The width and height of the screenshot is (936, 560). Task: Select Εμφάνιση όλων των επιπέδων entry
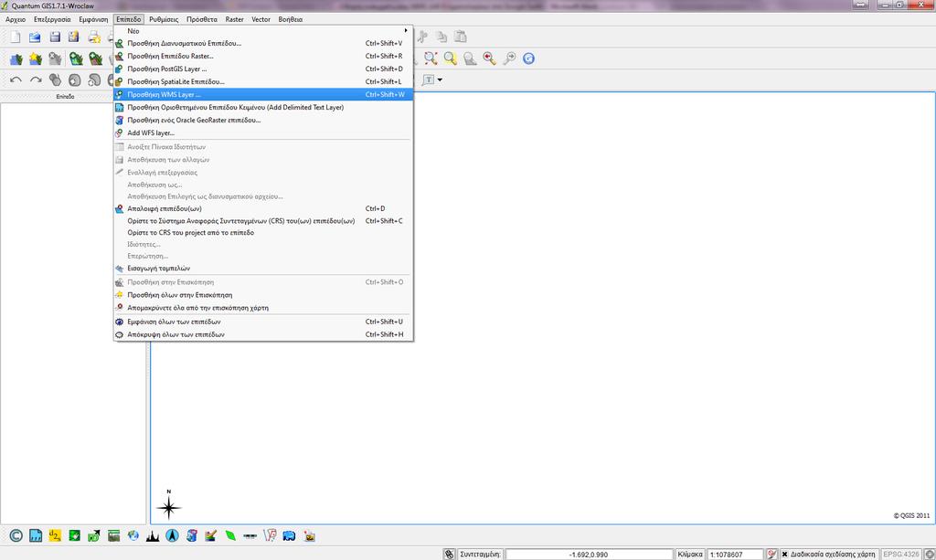tap(263, 322)
